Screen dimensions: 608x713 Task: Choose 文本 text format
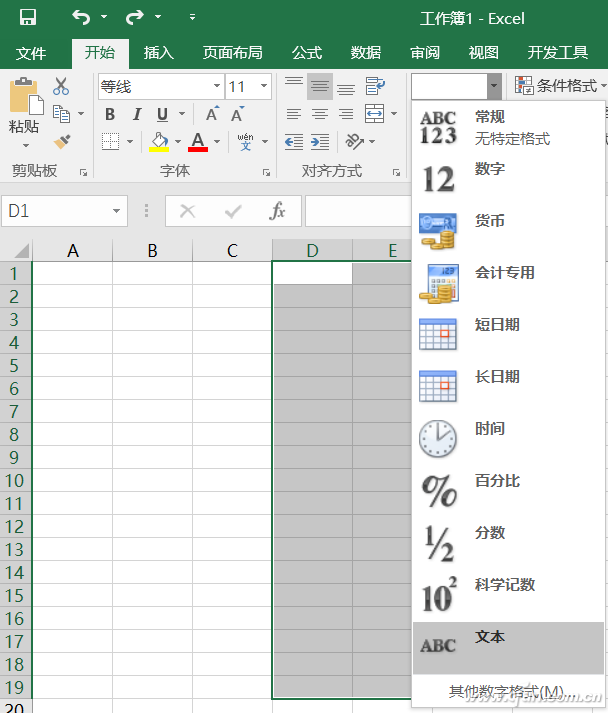click(508, 648)
